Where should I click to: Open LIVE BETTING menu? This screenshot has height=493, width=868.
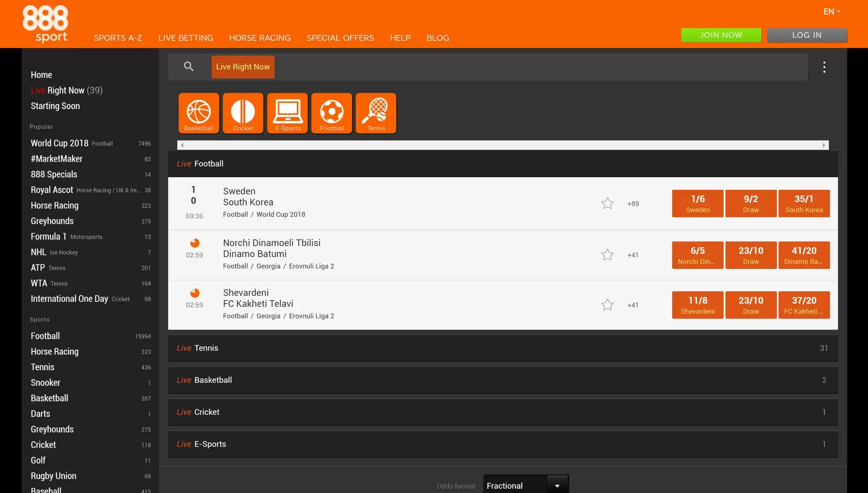(x=185, y=38)
